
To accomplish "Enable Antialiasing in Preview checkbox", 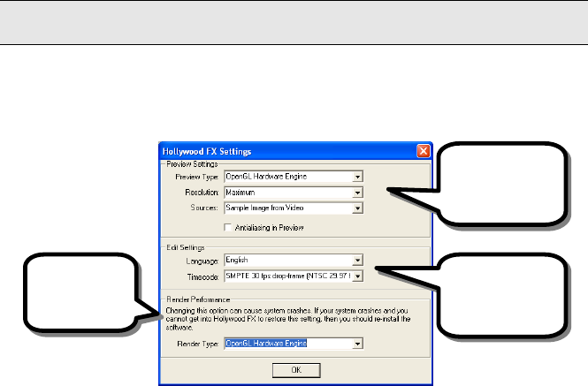I will click(227, 228).
